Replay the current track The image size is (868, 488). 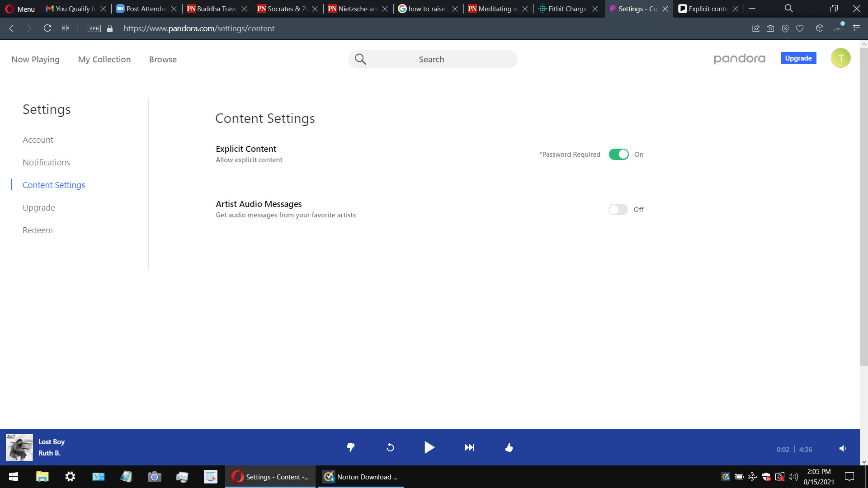tap(390, 447)
